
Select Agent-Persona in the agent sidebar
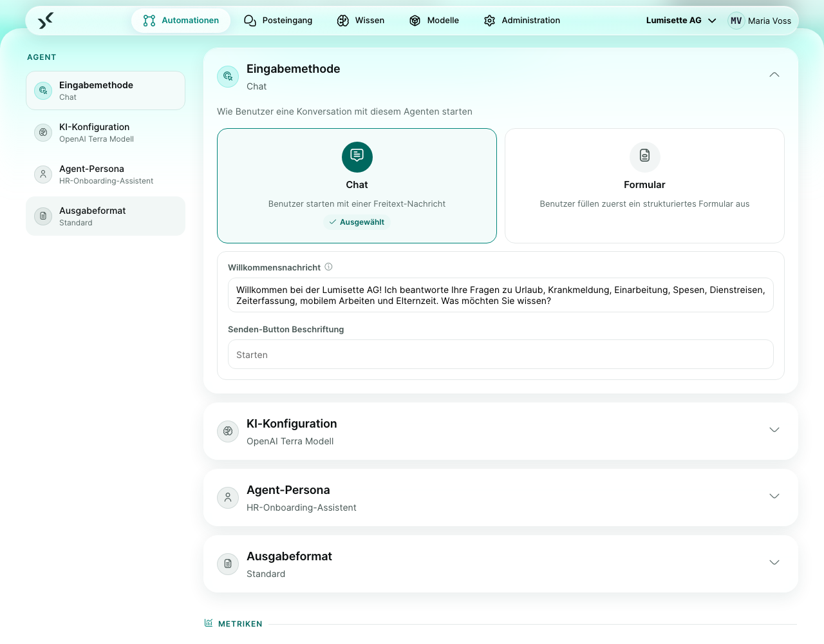[x=106, y=175]
